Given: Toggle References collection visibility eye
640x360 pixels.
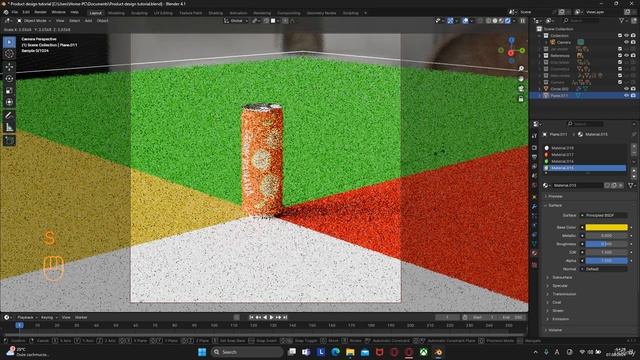Looking at the screenshot, I should [x=627, y=56].
